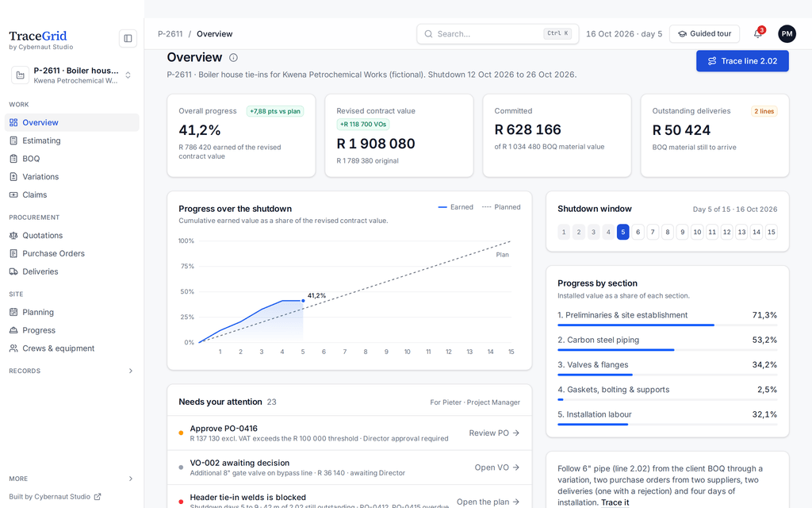Click the Overview info icon

234,57
